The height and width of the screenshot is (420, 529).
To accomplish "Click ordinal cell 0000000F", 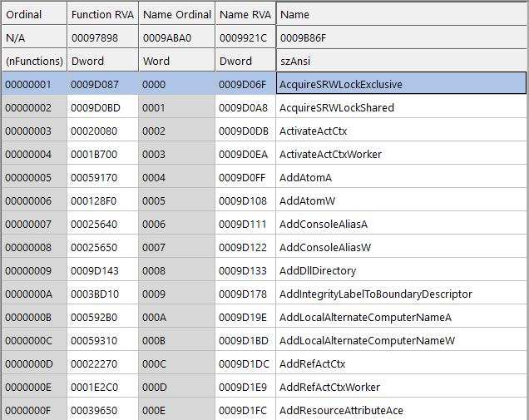I will click(34, 409).
